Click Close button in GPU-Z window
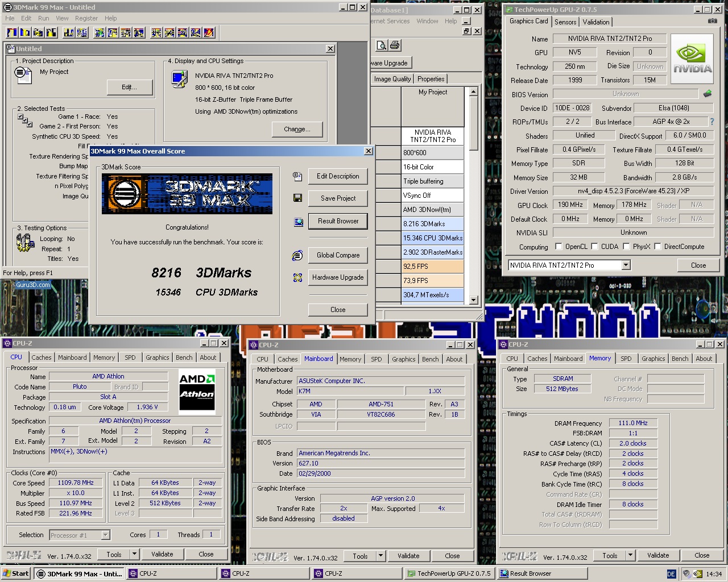This screenshot has width=728, height=582. click(x=698, y=265)
